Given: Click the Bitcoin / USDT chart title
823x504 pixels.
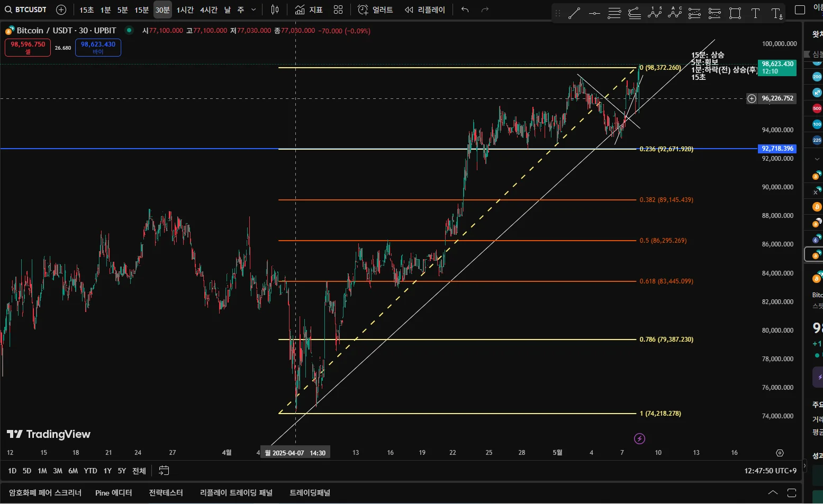Looking at the screenshot, I should [66, 31].
